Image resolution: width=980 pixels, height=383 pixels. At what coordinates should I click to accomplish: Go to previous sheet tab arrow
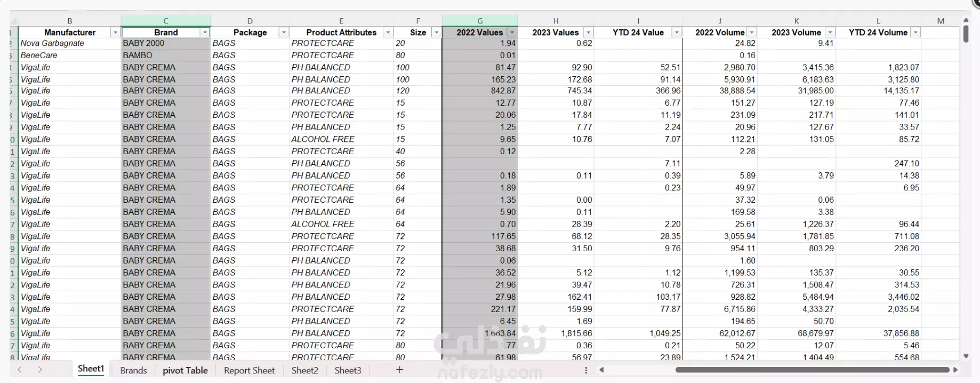point(20,370)
